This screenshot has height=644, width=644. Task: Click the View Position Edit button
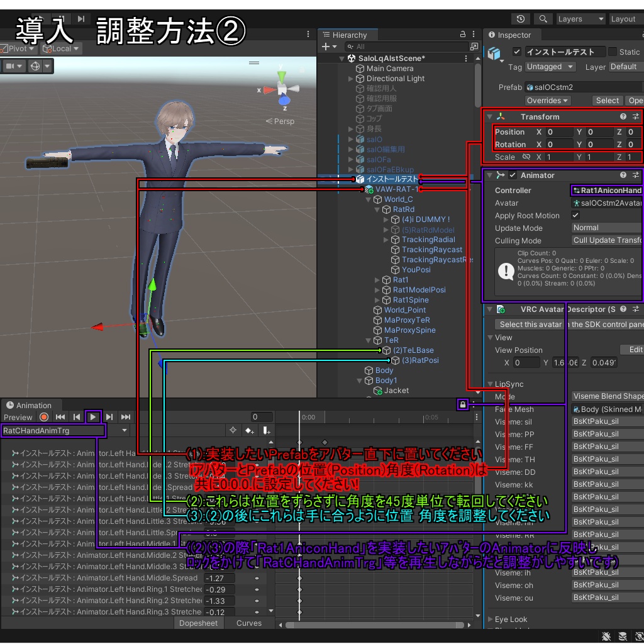pyautogui.click(x=633, y=350)
